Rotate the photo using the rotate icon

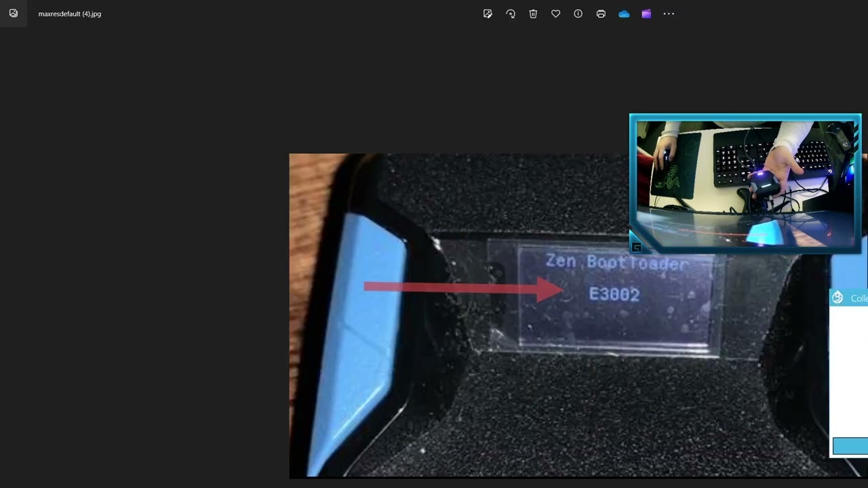pyautogui.click(x=511, y=14)
